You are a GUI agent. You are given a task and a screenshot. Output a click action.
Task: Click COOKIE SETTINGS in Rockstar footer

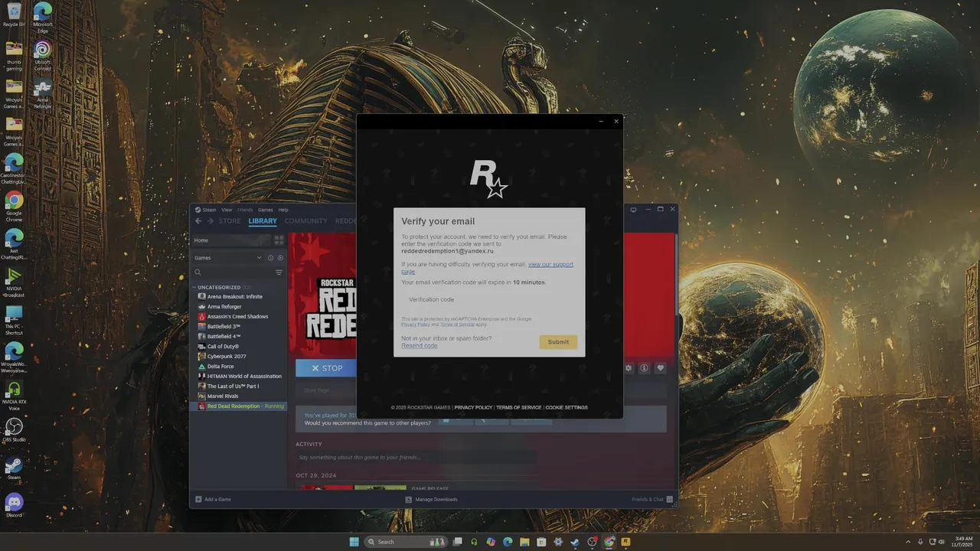tap(567, 407)
